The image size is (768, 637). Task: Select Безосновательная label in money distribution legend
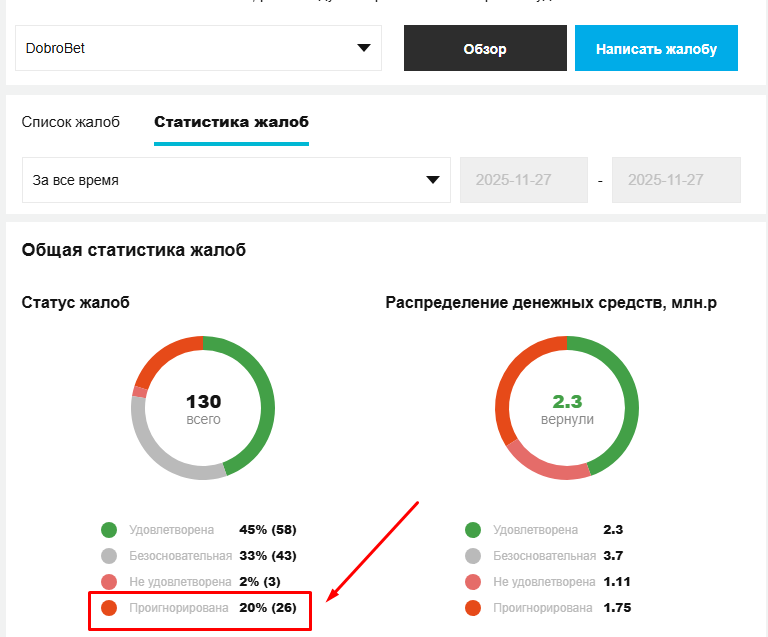click(x=544, y=556)
